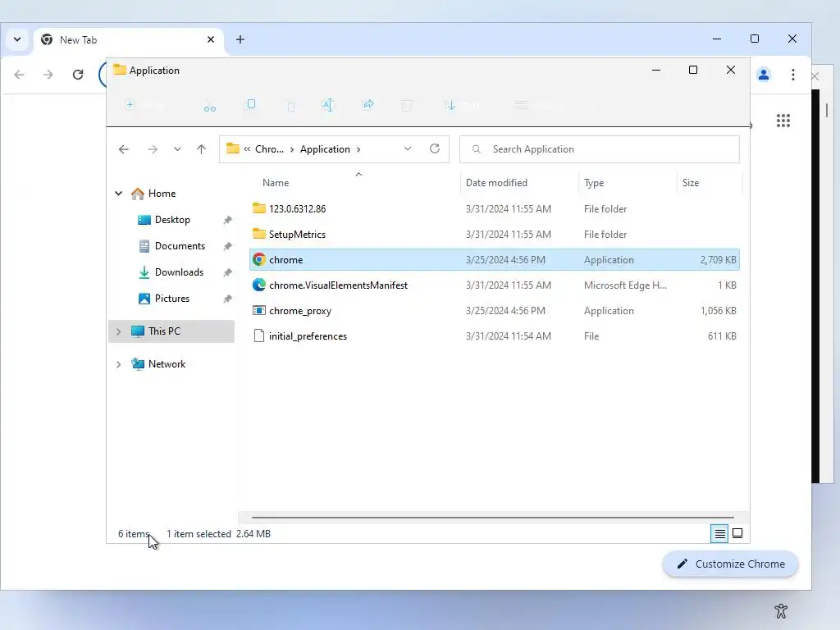The height and width of the screenshot is (630, 840).
Task: Open Chrome's three-dot menu
Action: tap(793, 75)
